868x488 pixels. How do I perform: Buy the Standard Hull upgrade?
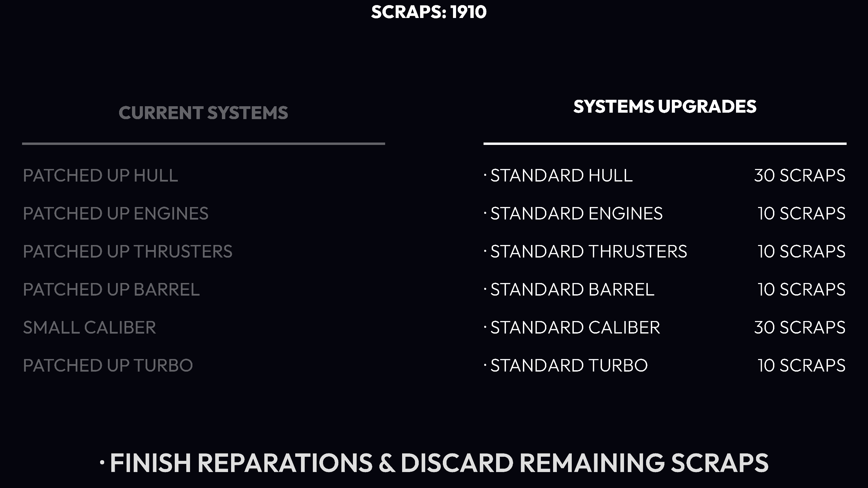point(561,175)
